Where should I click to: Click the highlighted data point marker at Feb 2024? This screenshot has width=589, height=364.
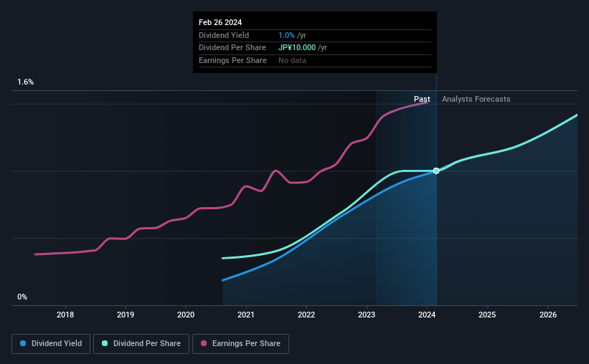coord(436,171)
